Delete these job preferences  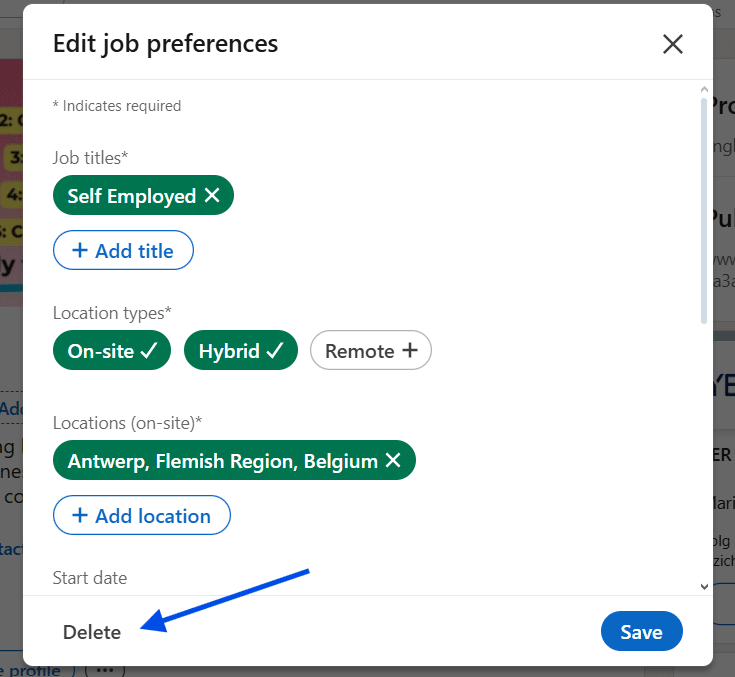[92, 632]
